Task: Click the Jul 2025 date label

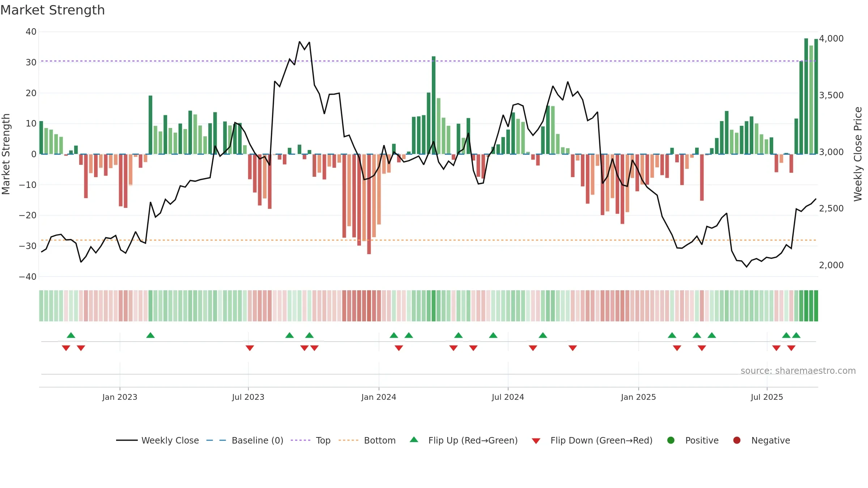Action: (x=767, y=397)
